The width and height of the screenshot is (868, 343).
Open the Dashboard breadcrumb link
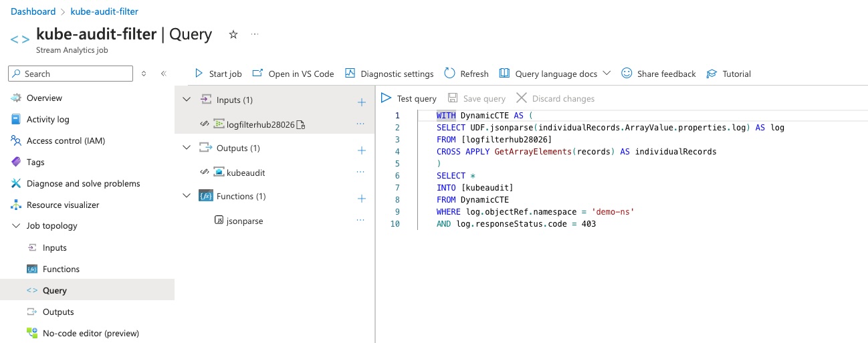33,11
